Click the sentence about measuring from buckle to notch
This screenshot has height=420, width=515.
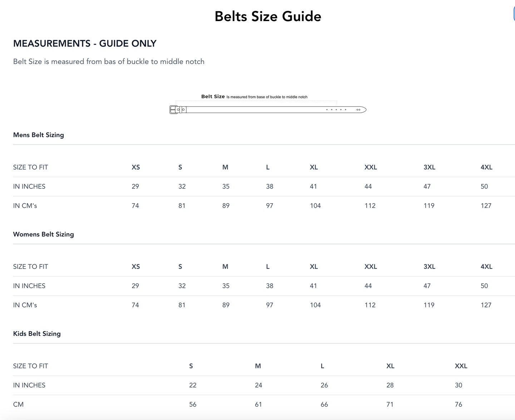pyautogui.click(x=109, y=62)
